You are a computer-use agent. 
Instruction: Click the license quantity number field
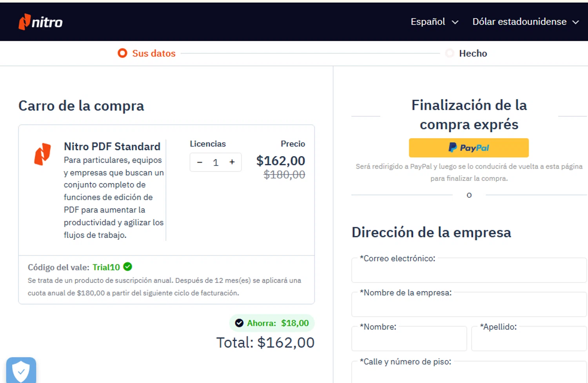coord(216,162)
